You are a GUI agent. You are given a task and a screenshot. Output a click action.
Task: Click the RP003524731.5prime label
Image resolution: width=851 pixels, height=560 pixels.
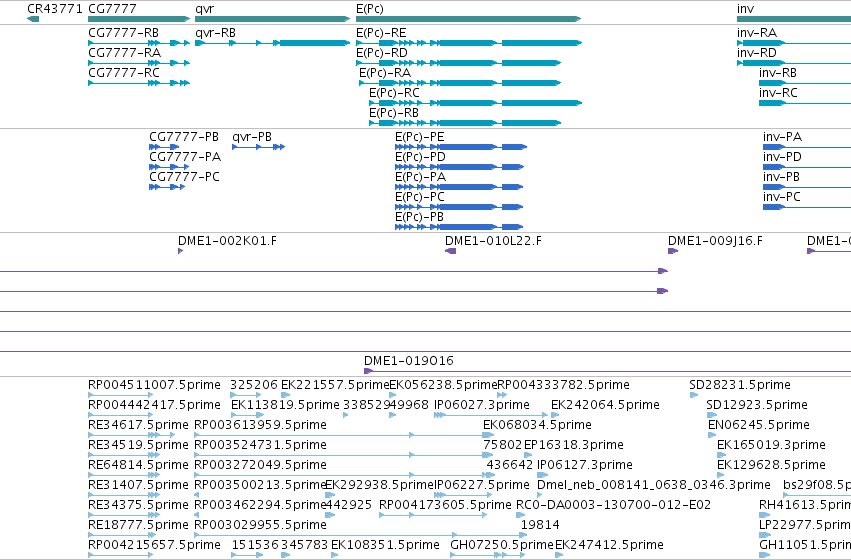click(261, 445)
